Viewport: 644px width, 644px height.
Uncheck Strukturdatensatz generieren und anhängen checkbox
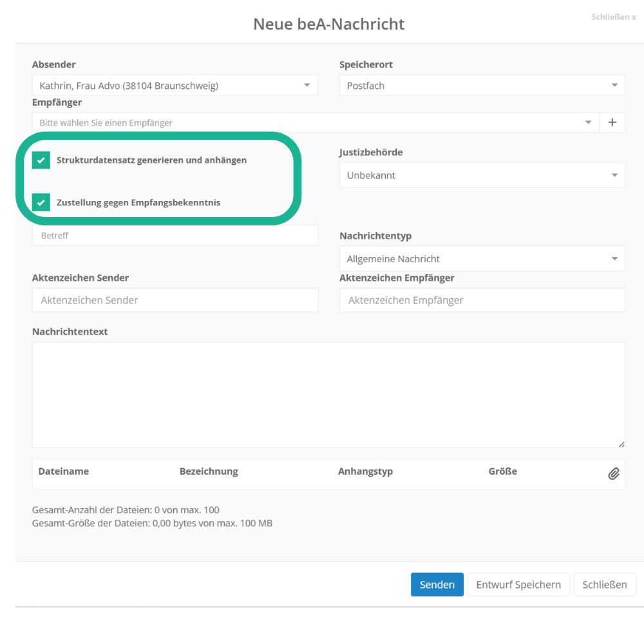click(41, 160)
